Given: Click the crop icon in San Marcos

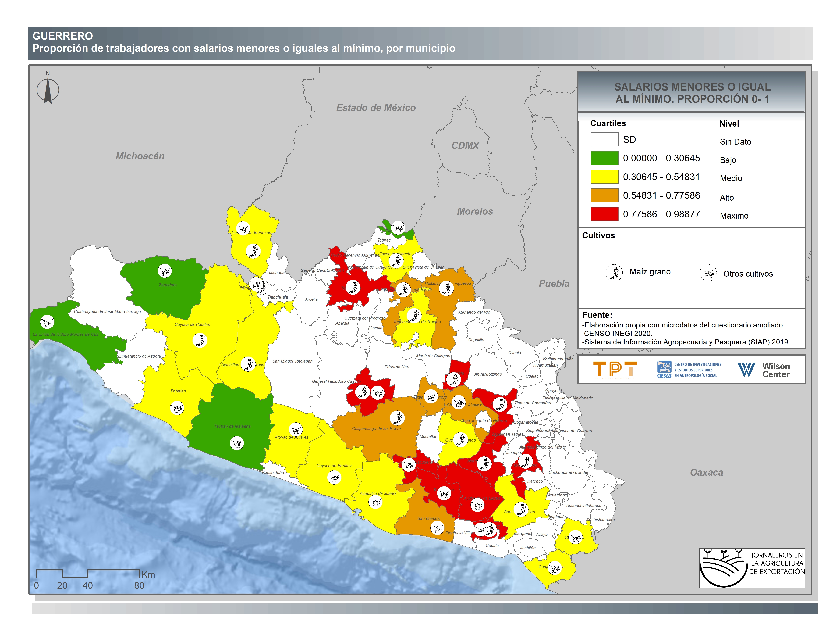Looking at the screenshot, I should [x=438, y=528].
